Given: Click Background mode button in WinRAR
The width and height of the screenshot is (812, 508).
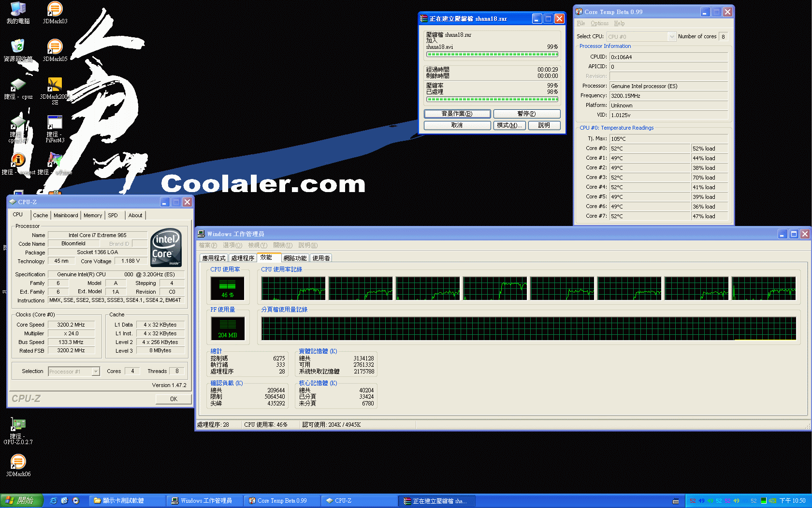Looking at the screenshot, I should point(457,114).
